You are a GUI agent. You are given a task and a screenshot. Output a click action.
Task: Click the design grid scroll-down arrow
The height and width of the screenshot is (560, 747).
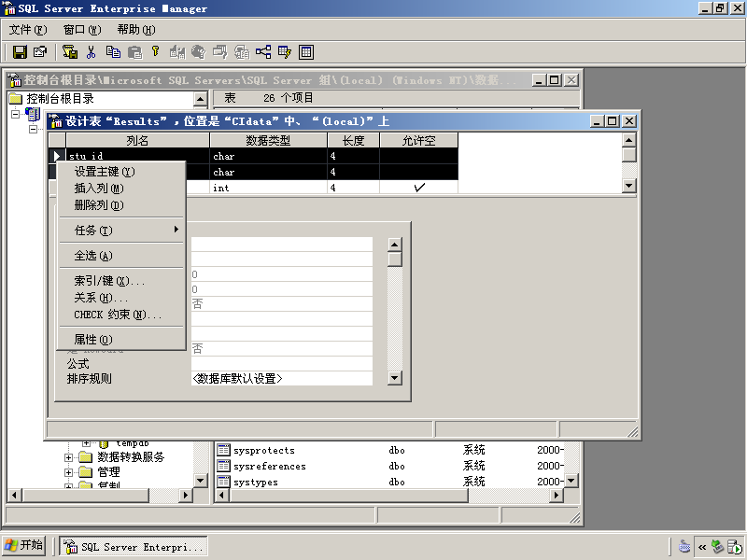pyautogui.click(x=629, y=186)
